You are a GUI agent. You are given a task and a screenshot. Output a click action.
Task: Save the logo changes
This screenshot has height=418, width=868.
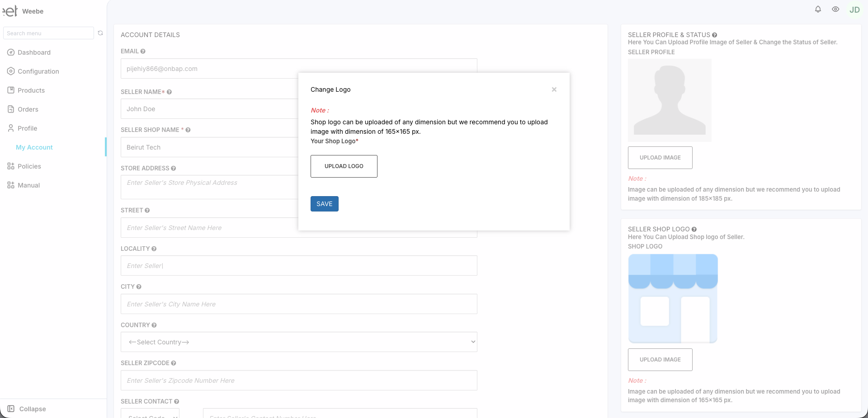(x=324, y=204)
